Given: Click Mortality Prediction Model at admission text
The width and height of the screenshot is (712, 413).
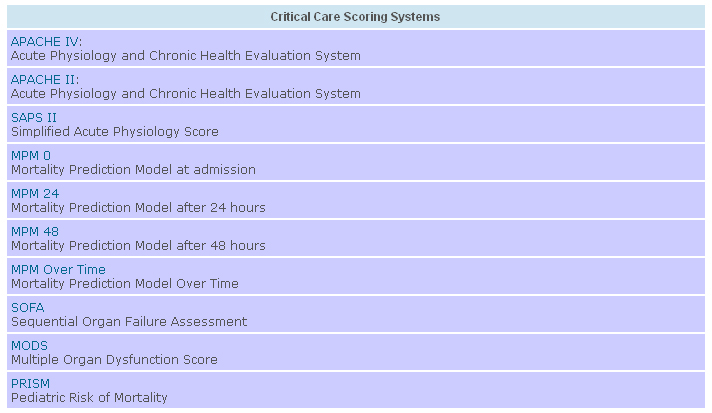Looking at the screenshot, I should click(x=134, y=170).
